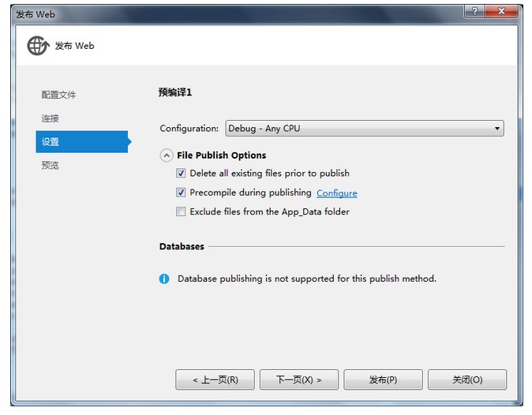Click the 下一页(X) button

tap(299, 379)
